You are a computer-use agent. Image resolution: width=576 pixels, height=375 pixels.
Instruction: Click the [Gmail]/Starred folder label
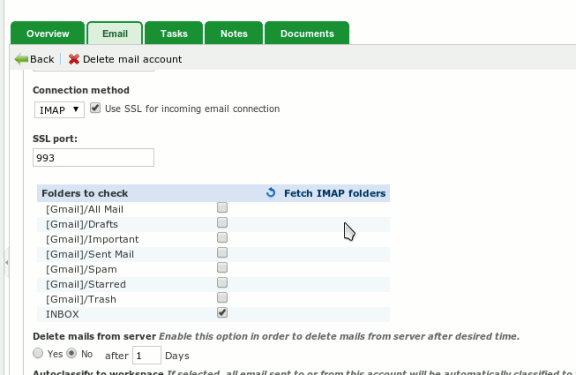coord(86,284)
